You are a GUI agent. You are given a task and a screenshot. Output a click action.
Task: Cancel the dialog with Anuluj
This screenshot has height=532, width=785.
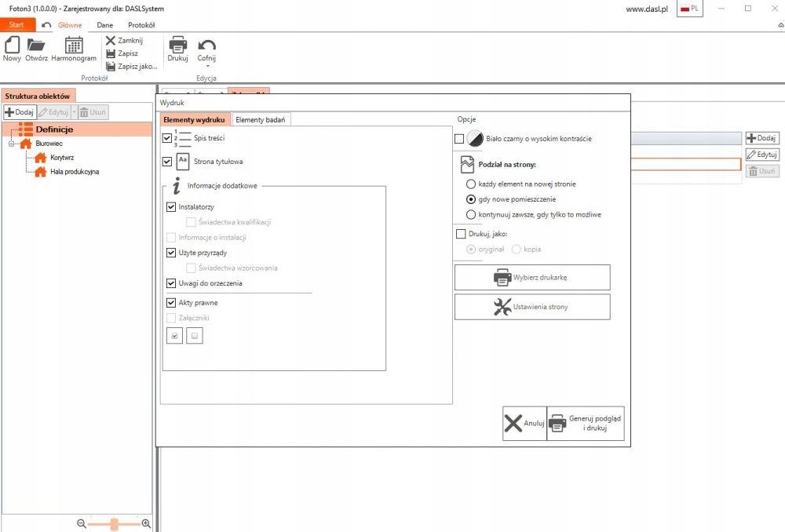pos(524,424)
